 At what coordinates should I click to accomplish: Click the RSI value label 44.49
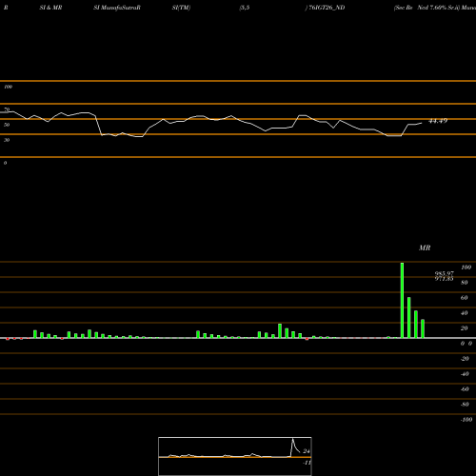point(438,121)
